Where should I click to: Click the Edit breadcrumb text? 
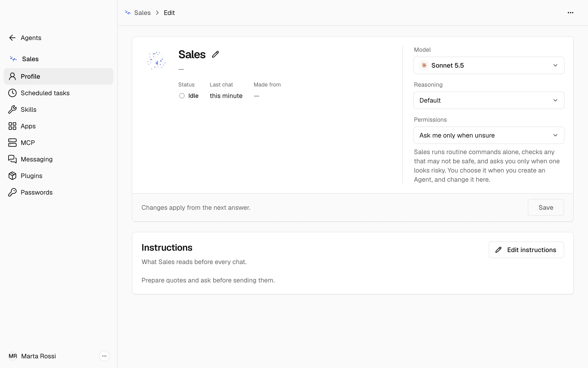169,13
